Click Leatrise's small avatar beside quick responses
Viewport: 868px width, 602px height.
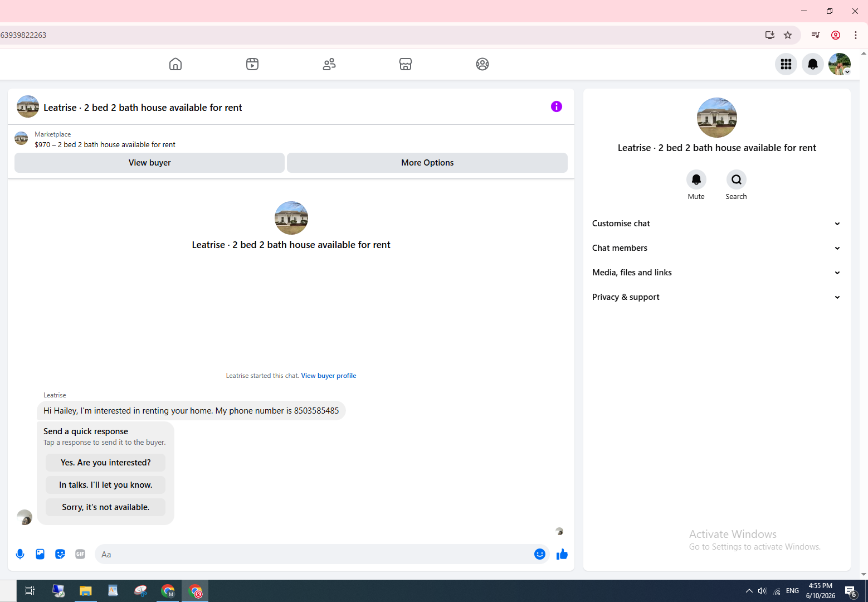[x=25, y=517]
